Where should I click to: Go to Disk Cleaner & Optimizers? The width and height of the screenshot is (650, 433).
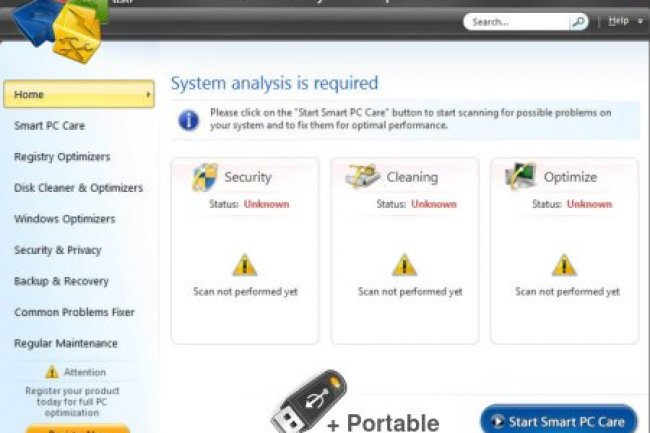(78, 188)
